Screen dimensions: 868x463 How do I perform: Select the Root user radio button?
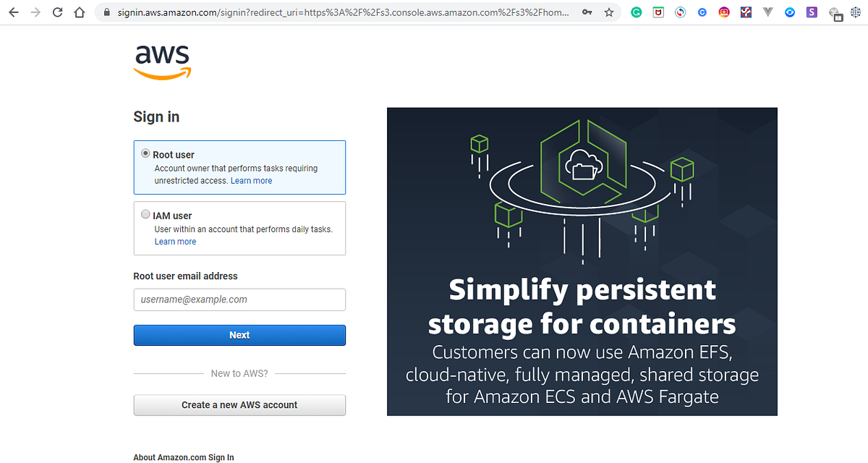145,153
